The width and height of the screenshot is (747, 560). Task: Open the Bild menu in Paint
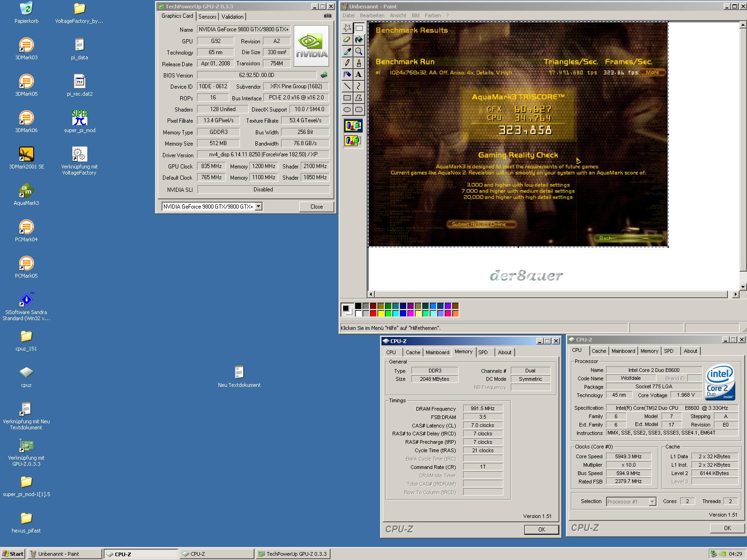tap(416, 15)
